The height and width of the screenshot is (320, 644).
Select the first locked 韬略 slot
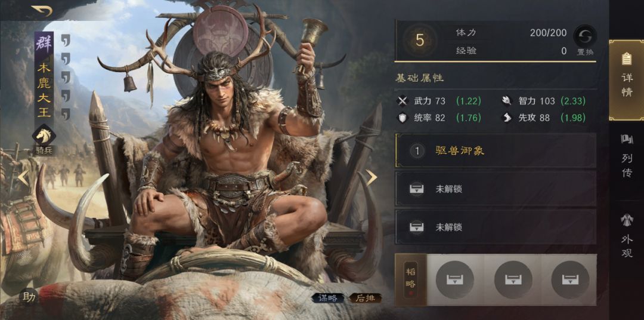click(454, 279)
